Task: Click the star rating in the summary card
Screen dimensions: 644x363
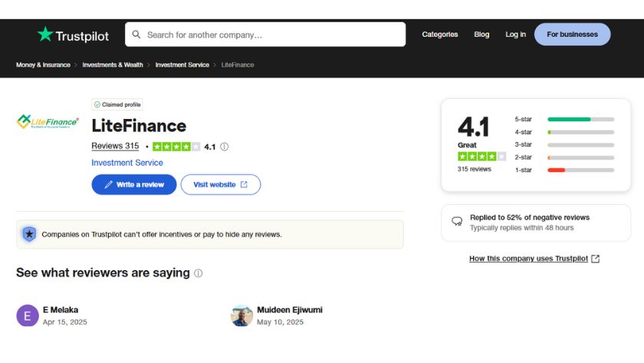Action: (x=481, y=157)
